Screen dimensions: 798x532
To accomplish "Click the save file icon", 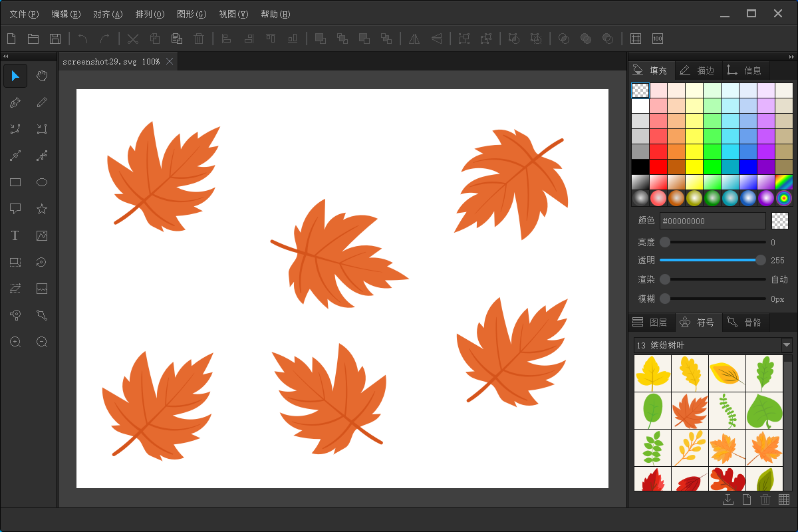I will [x=55, y=39].
